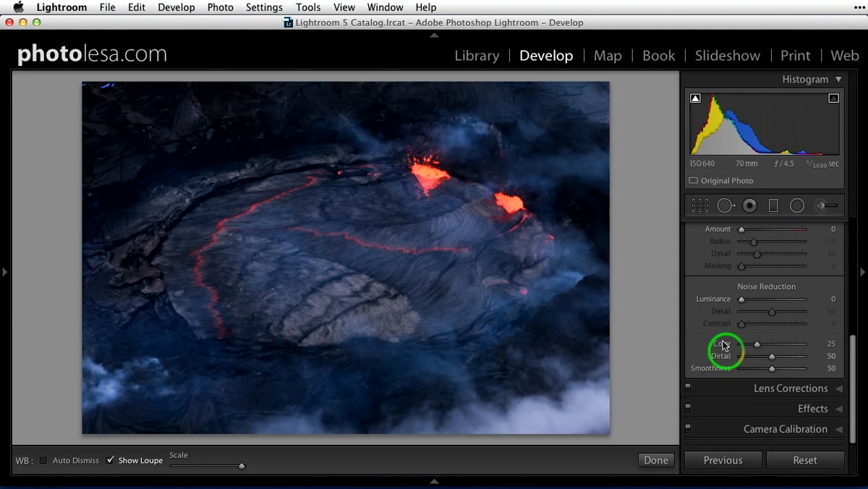The image size is (868, 489).
Task: Click the Smoothness slider
Action: [772, 369]
